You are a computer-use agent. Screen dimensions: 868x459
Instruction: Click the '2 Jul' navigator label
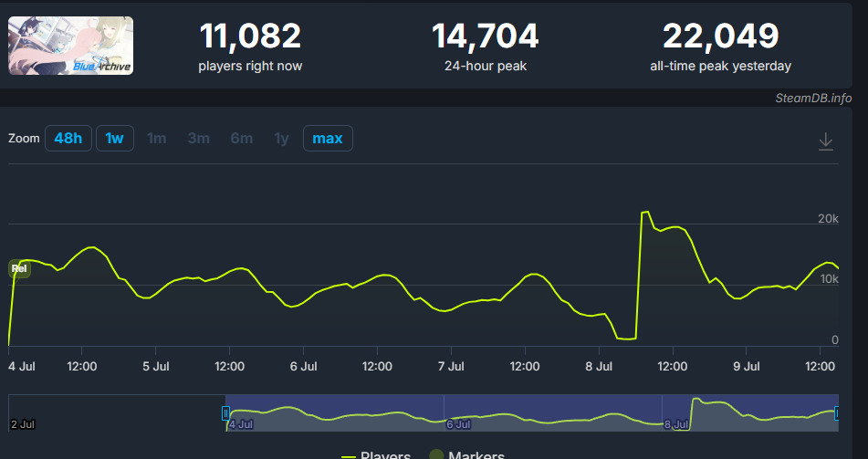[x=23, y=424]
